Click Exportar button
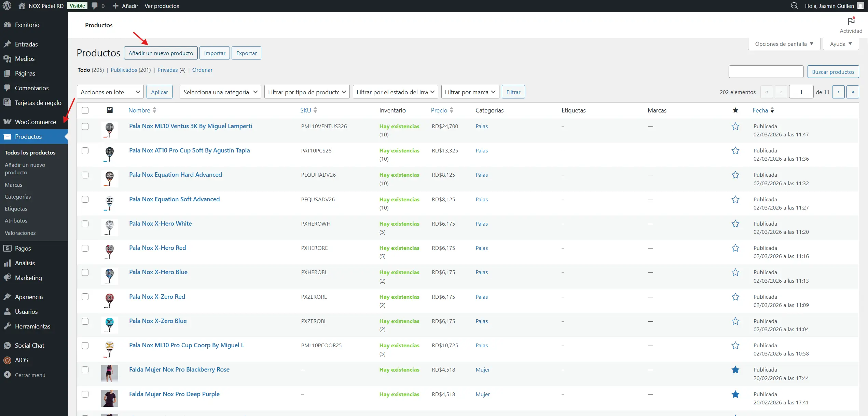 [x=246, y=53]
